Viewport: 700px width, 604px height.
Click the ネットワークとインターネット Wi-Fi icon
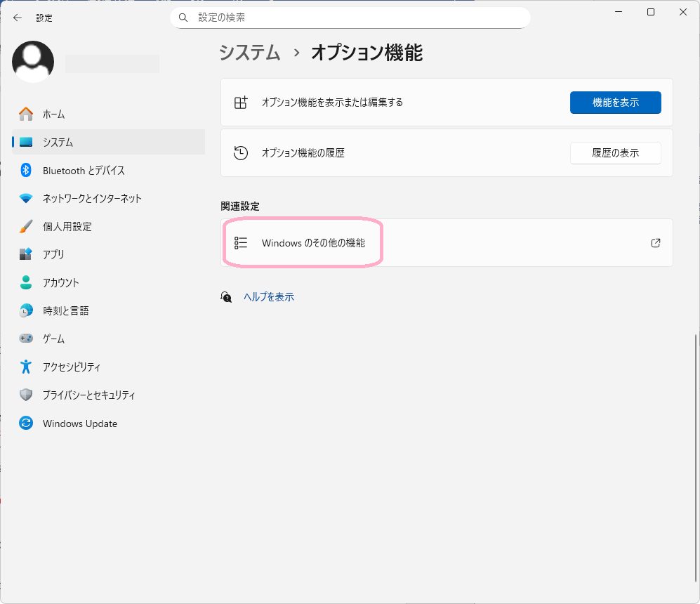pos(26,198)
